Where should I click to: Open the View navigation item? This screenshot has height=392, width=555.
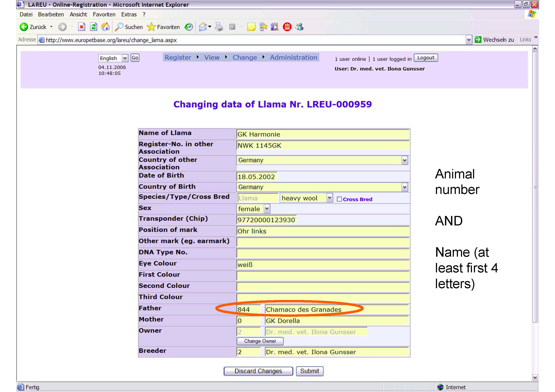pos(212,58)
